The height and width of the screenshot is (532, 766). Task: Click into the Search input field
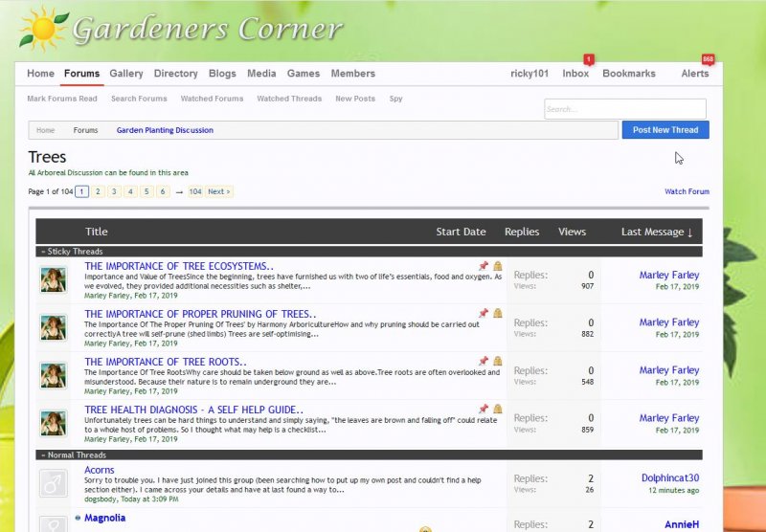(x=625, y=109)
